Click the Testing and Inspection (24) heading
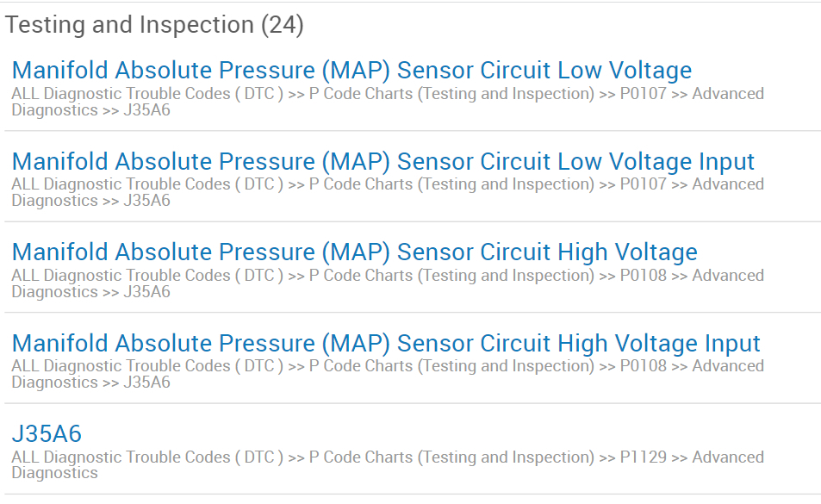Viewport: 821px width, 504px height. (154, 25)
